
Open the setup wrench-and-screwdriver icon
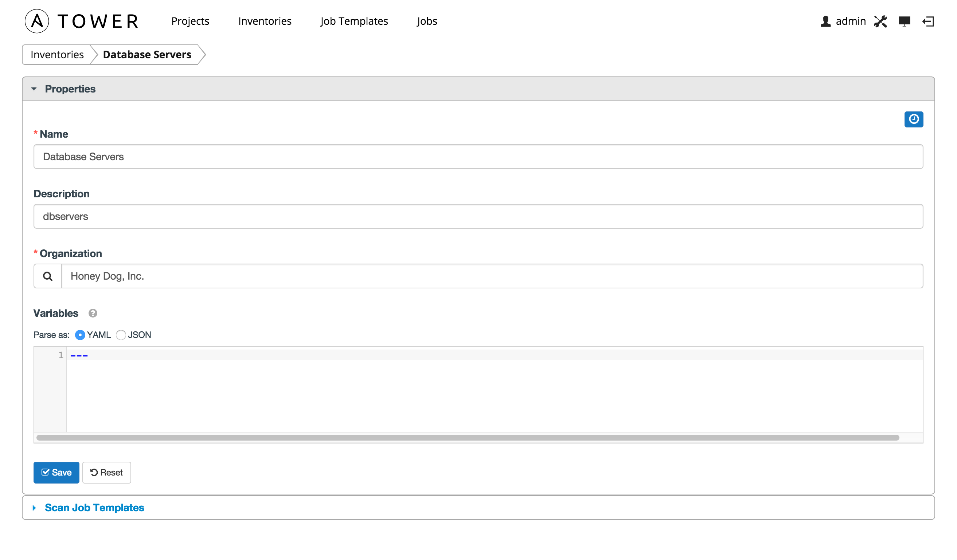[881, 21]
